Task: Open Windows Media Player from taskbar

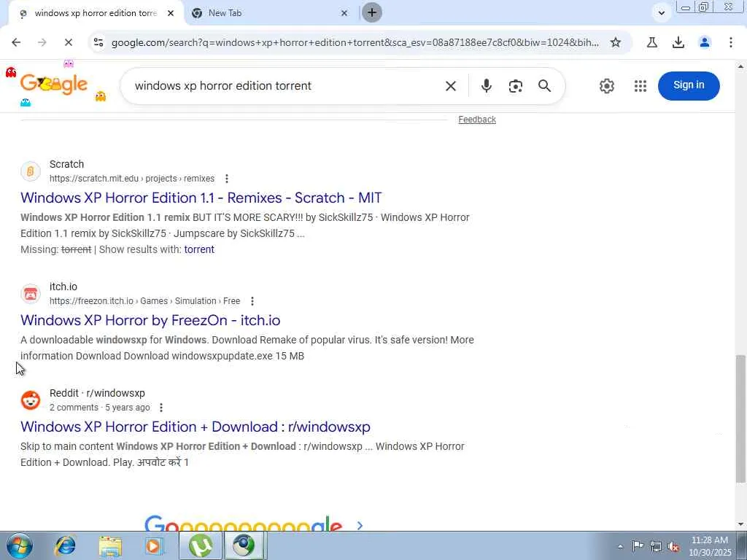Action: [155, 546]
